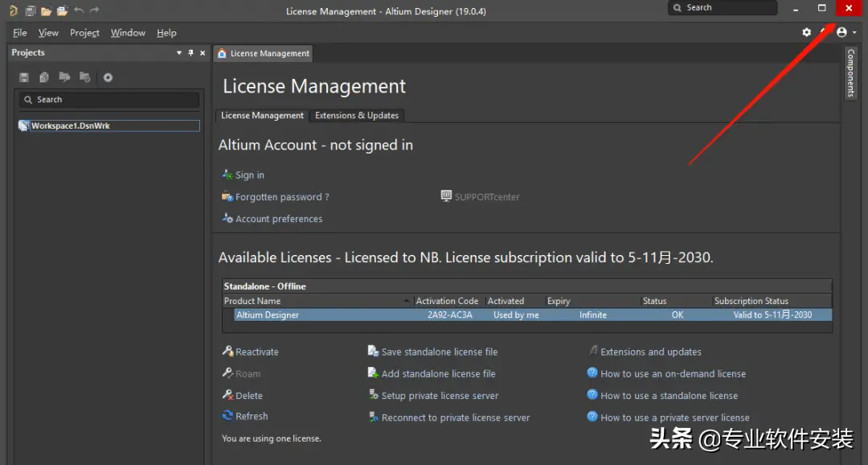Expand the user account dropdown
Screen dimensions: 868x465
[x=846, y=32]
